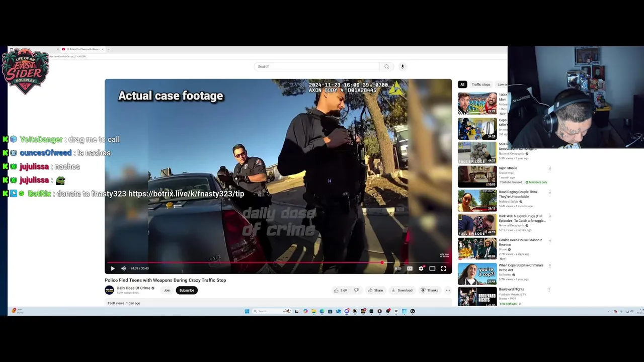Open more actions menu beside Thanks
The image size is (644, 362).
point(448,290)
